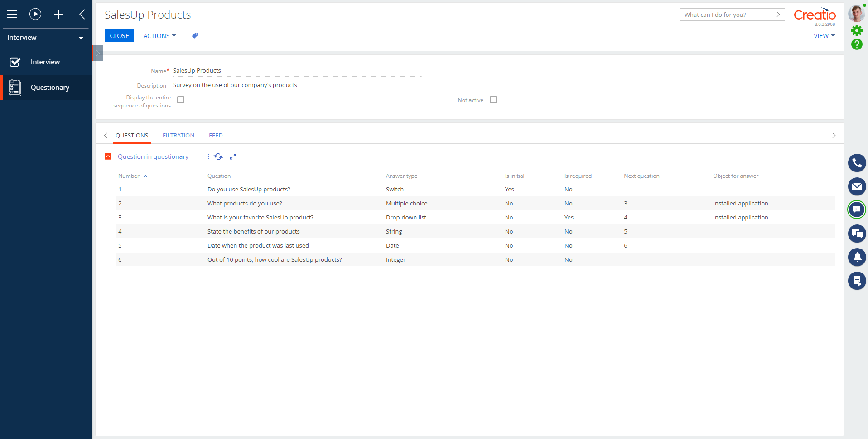Open system designer via the gear icon

(857, 30)
